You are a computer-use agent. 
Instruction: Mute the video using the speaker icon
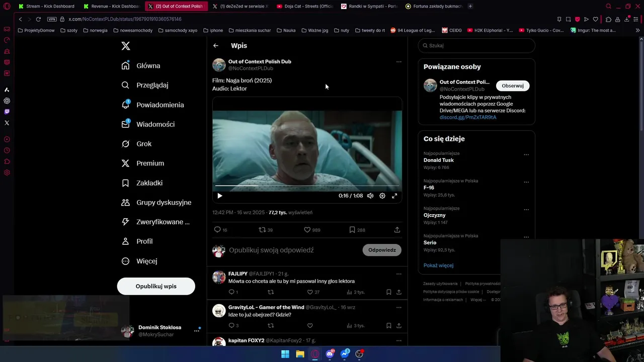pyautogui.click(x=370, y=196)
